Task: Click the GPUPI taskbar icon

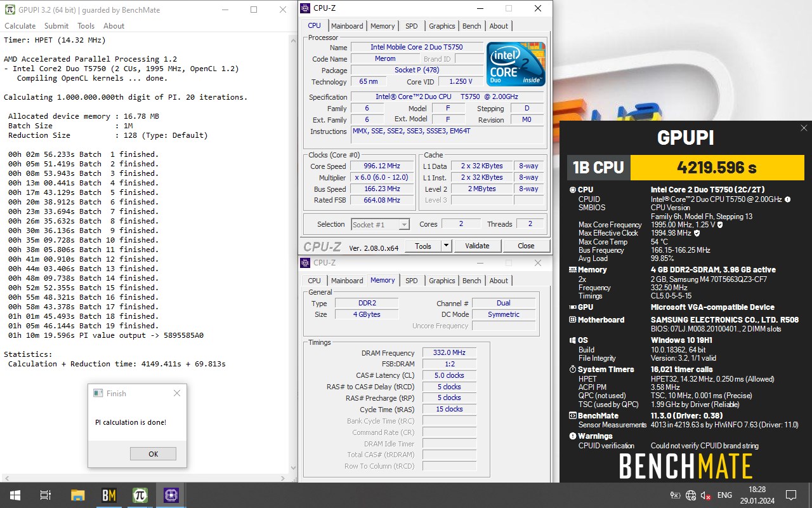Action: [140, 495]
